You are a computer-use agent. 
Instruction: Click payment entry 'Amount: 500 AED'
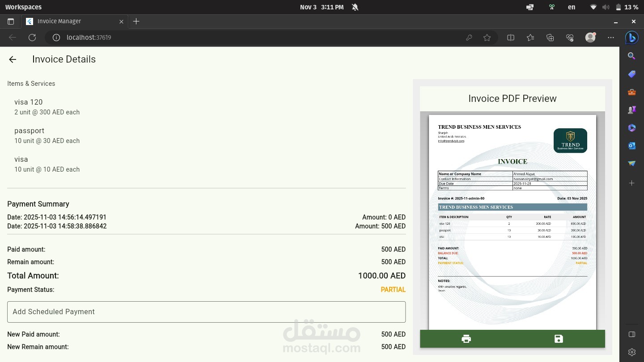(x=380, y=226)
